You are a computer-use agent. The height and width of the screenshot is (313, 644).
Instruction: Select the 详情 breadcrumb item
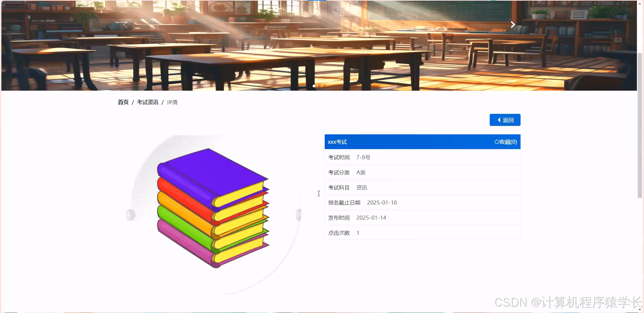[172, 102]
